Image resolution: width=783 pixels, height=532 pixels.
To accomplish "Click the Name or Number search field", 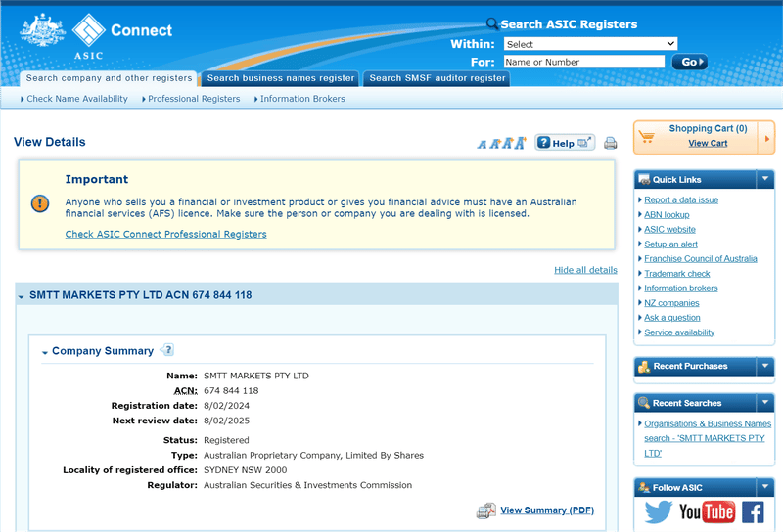I will point(584,62).
